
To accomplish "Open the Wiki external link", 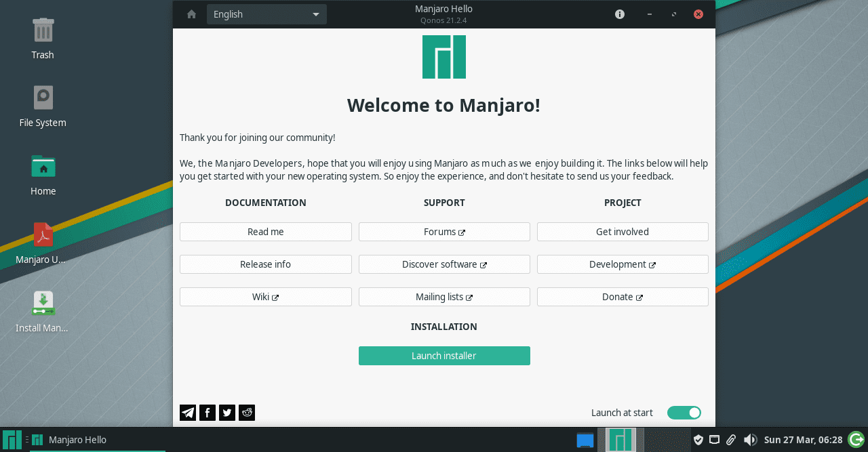I will 266,297.
